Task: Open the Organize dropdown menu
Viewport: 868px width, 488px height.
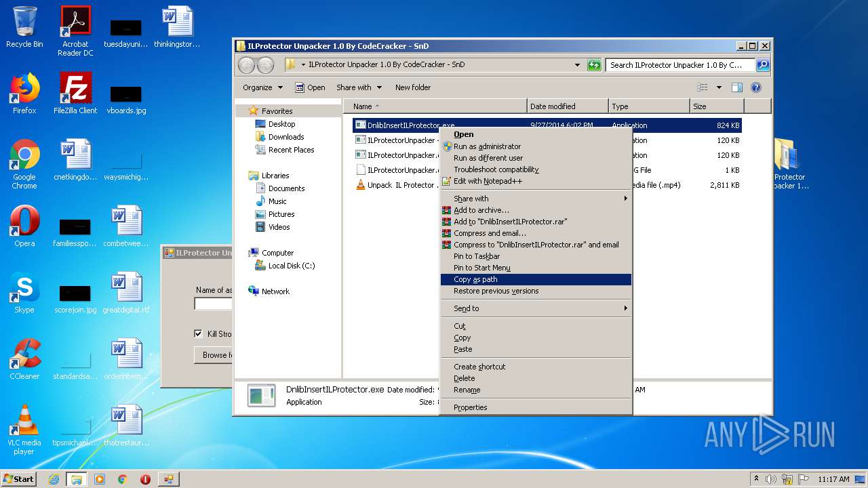Action: click(x=262, y=87)
